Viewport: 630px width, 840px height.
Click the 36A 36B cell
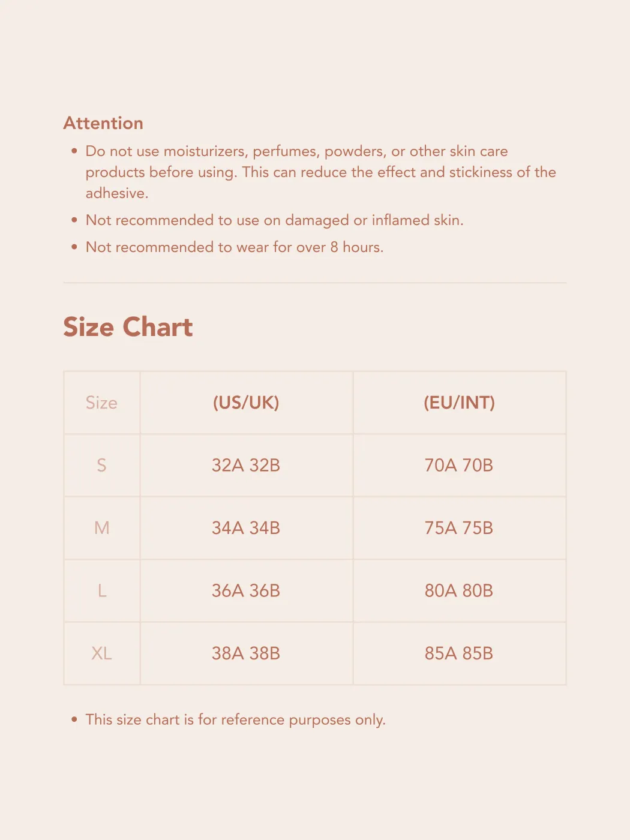pyautogui.click(x=246, y=591)
